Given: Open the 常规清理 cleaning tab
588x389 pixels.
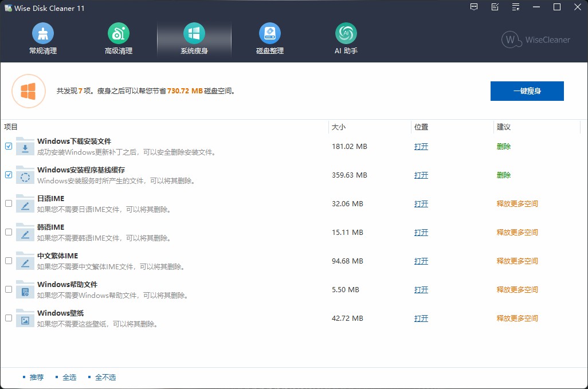Looking at the screenshot, I should (x=43, y=39).
